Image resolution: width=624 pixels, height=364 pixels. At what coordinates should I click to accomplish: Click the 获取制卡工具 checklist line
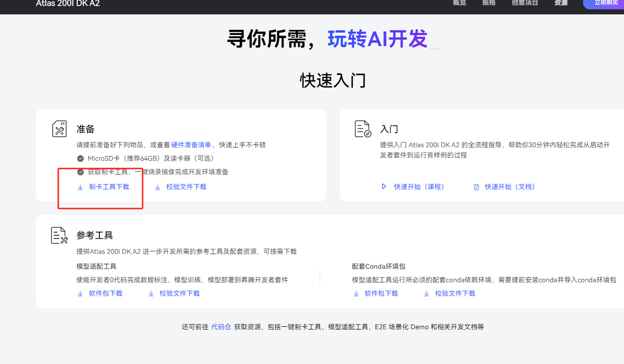tap(158, 172)
